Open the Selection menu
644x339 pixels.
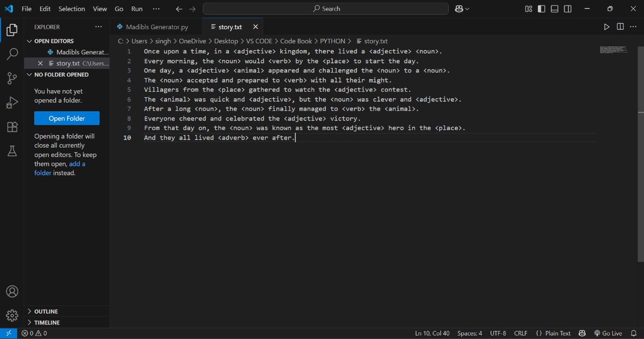pos(72,9)
